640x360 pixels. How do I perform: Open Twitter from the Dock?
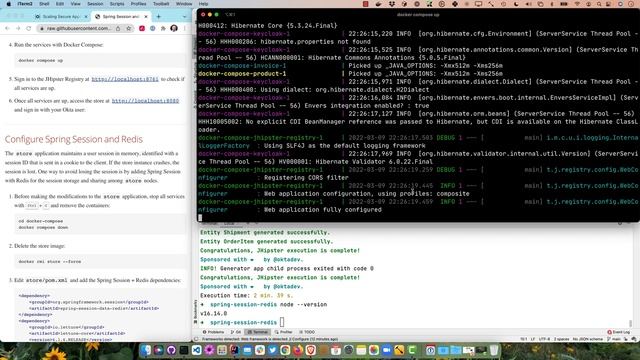[x=272, y=350]
